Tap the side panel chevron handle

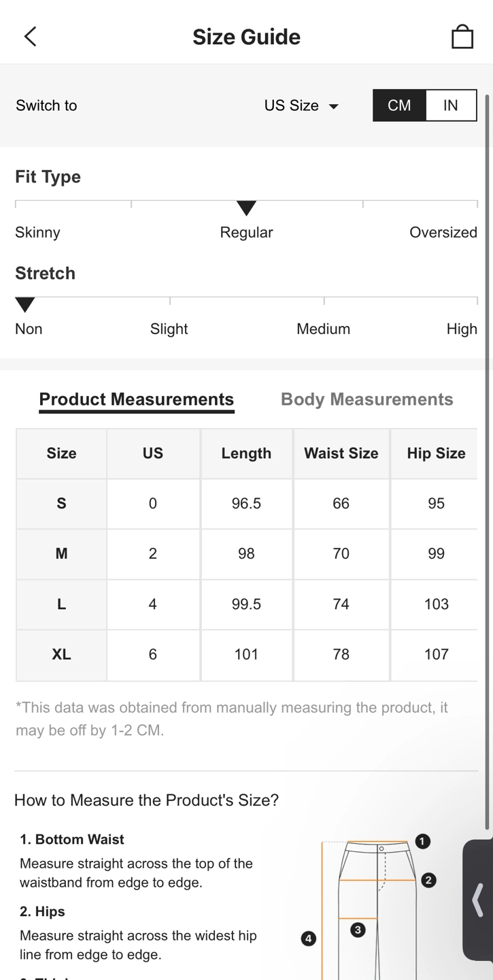tap(478, 900)
